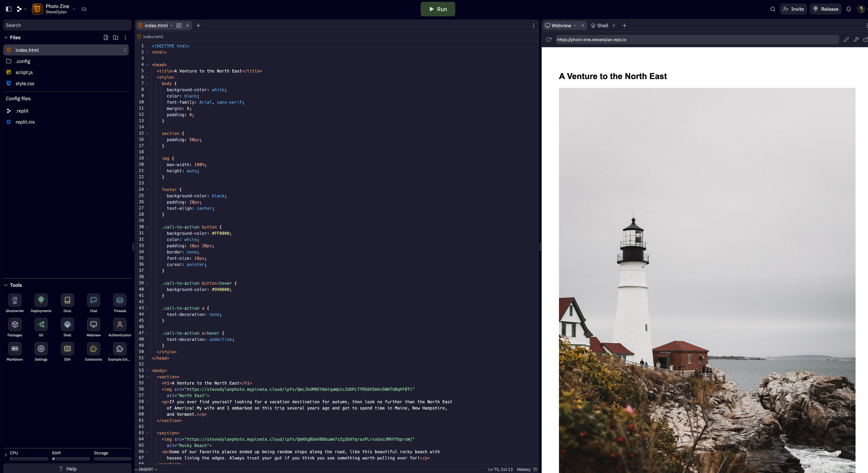Click the new file icon
Viewport: 868px width, 473px height.
click(106, 38)
